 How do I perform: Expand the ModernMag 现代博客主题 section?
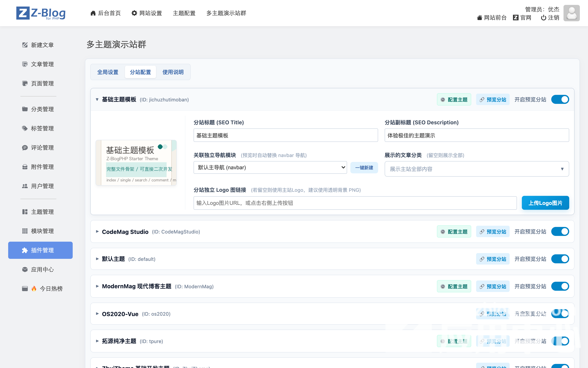pos(97,286)
